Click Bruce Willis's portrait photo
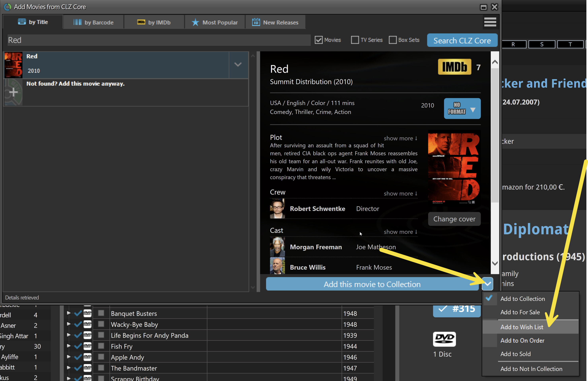 click(277, 266)
